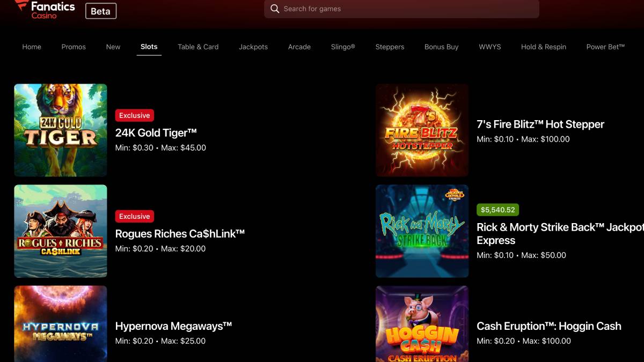Click Cash Eruption: Hoggin Cash title
This screenshot has width=644, height=362.
click(549, 326)
